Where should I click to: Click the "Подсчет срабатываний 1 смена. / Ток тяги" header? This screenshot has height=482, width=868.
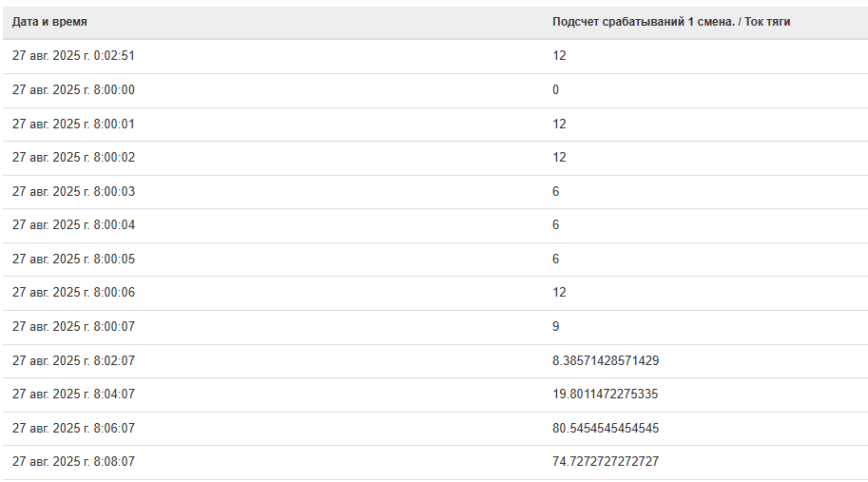671,22
